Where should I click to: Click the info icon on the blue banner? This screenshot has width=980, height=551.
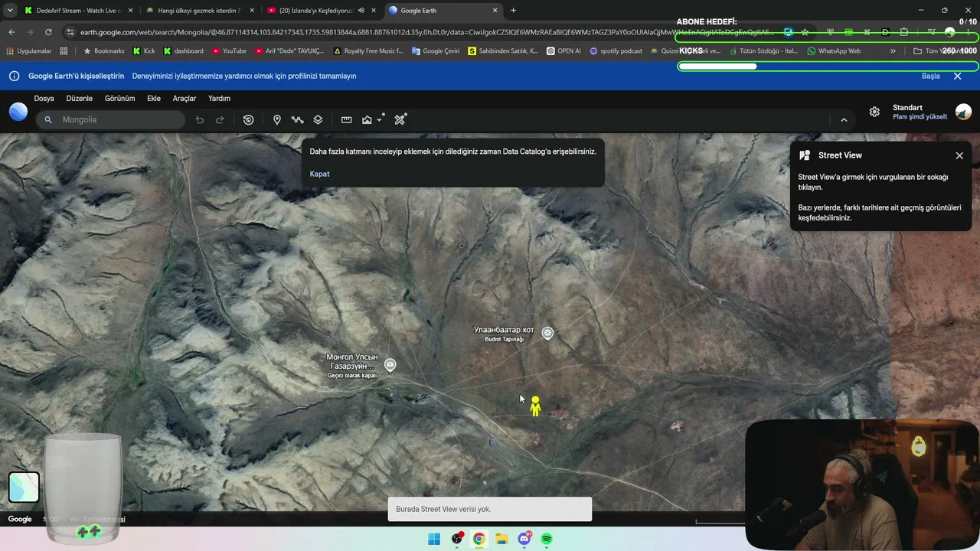(x=14, y=76)
